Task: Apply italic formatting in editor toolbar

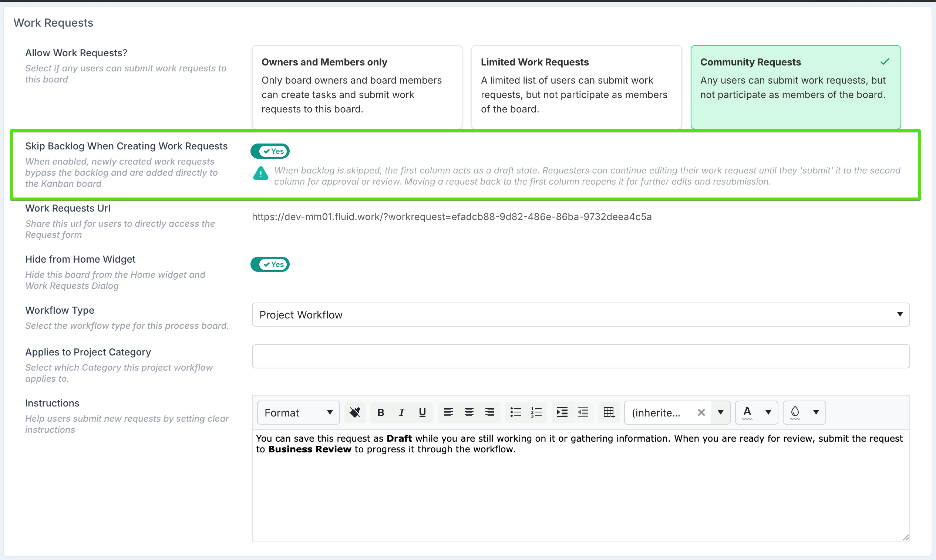Action: click(x=401, y=412)
